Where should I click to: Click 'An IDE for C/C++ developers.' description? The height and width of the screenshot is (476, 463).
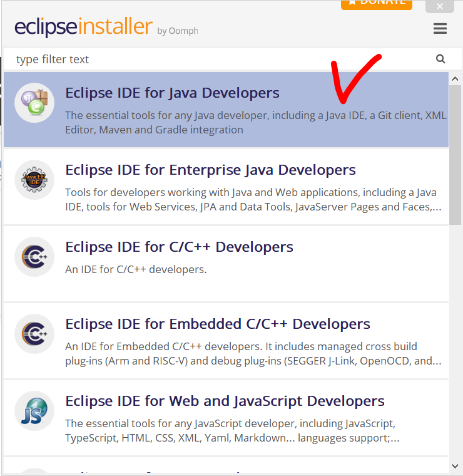pos(136,269)
